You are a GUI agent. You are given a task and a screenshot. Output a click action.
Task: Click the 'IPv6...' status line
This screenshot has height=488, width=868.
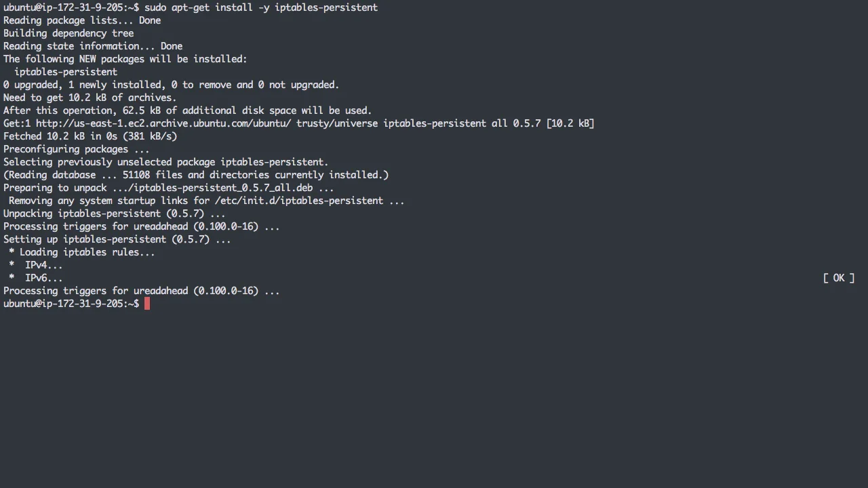click(36, 278)
